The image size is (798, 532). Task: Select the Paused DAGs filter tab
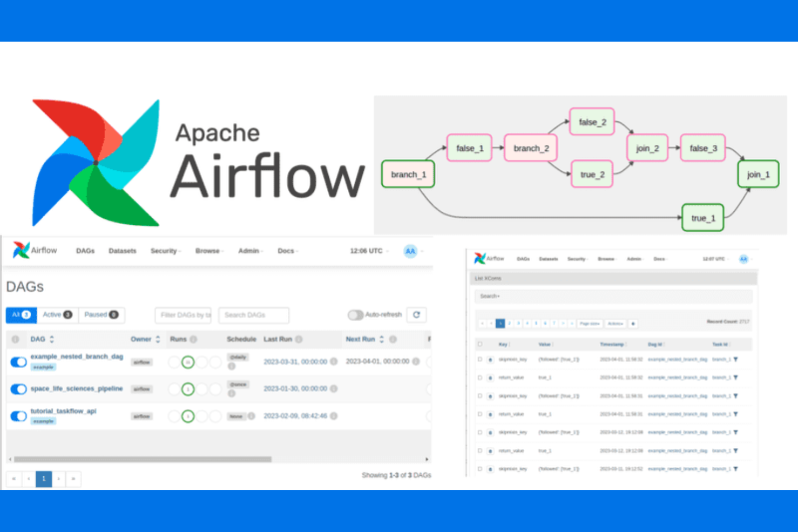pyautogui.click(x=101, y=315)
